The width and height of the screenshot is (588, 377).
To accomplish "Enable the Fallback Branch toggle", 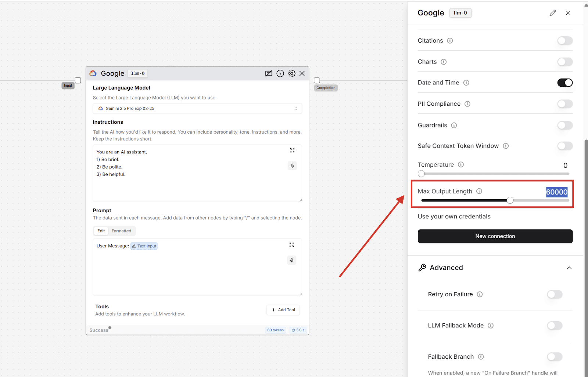I will (x=555, y=356).
